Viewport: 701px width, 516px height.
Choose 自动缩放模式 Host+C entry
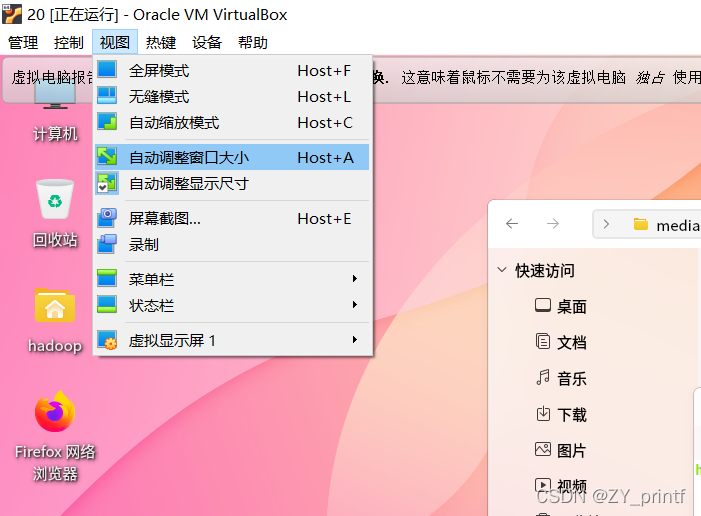[x=232, y=122]
